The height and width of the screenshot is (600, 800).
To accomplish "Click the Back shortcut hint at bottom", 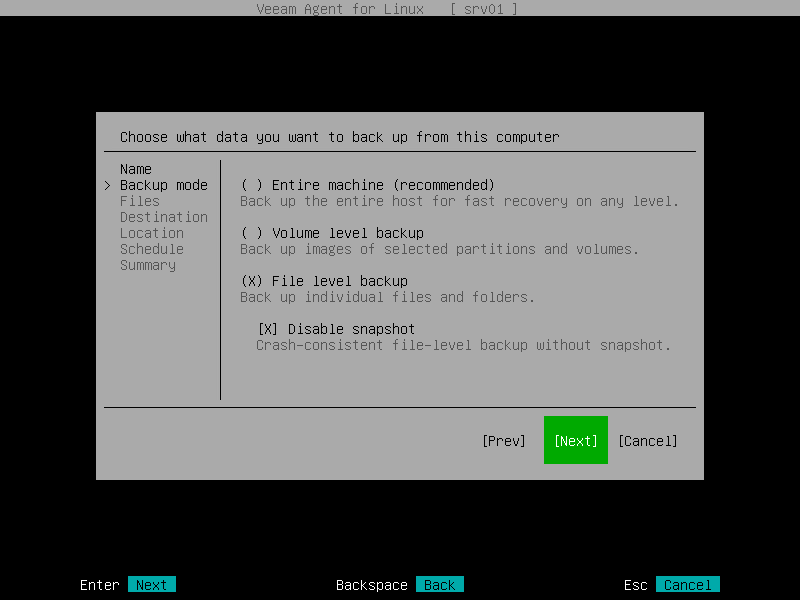I will 438,584.
